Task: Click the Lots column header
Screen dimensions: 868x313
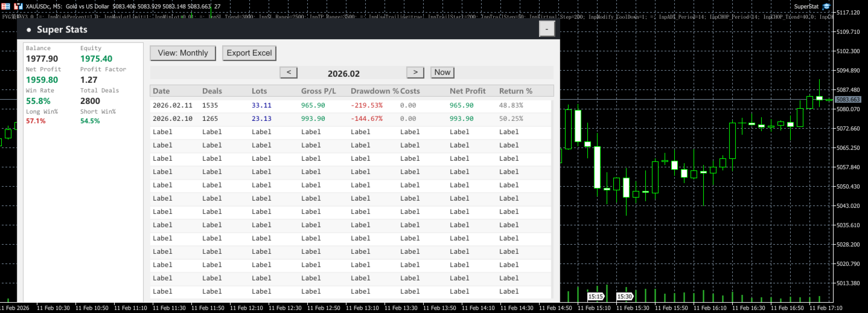Action: 260,91
